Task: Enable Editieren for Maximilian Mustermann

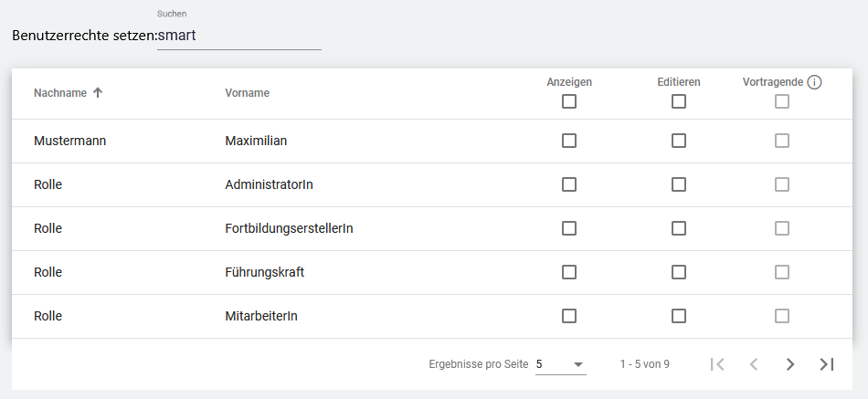Action: pos(679,141)
